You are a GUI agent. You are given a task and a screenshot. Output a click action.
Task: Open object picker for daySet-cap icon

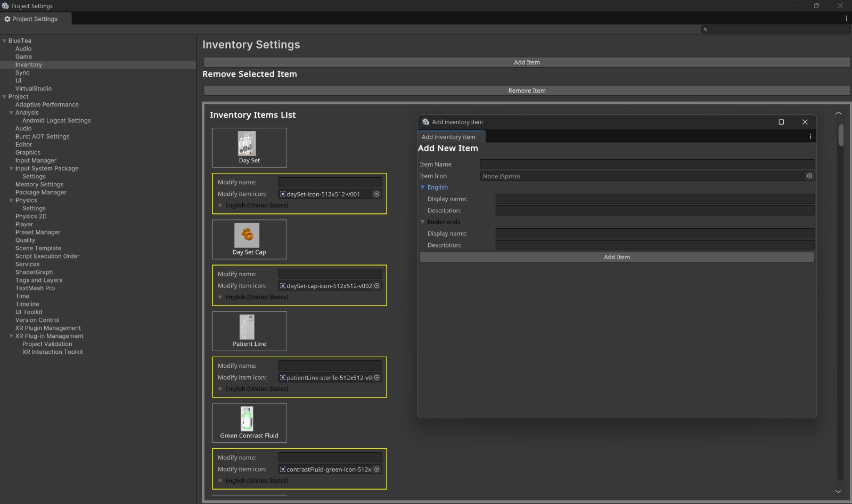click(x=377, y=286)
